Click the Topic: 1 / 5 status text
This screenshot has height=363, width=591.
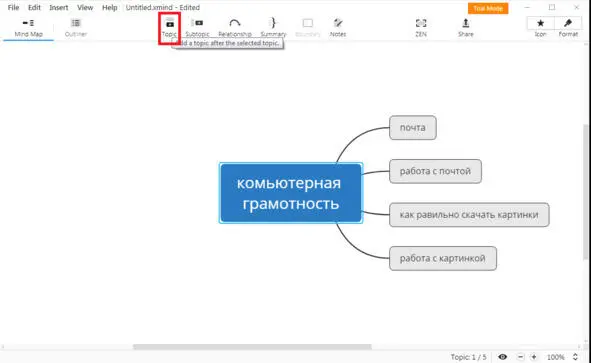[x=469, y=357]
